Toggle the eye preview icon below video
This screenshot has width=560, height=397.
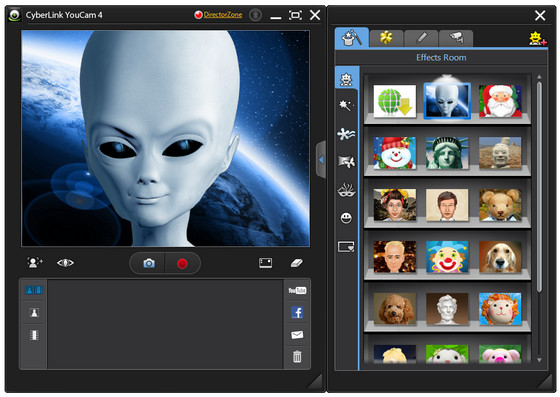[x=65, y=263]
